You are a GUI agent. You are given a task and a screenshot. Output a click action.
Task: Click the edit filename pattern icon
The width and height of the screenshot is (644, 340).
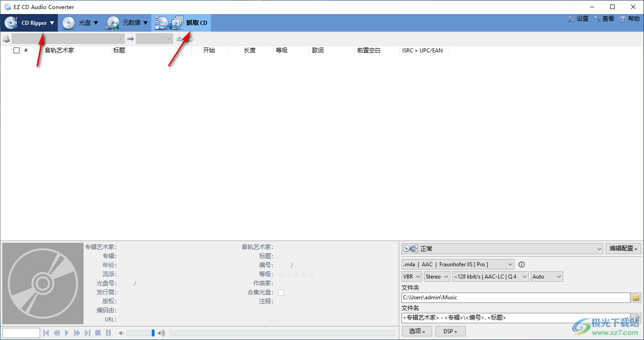pos(636,317)
